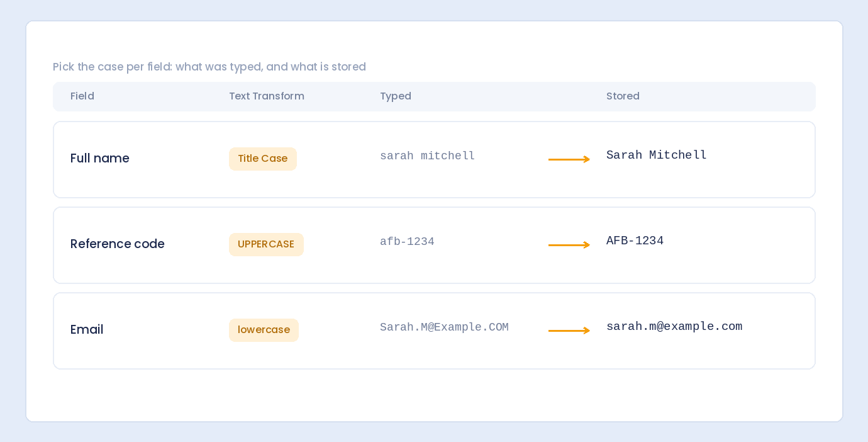
Task: Click the 'Pick the case per field' caption
Action: pos(209,67)
